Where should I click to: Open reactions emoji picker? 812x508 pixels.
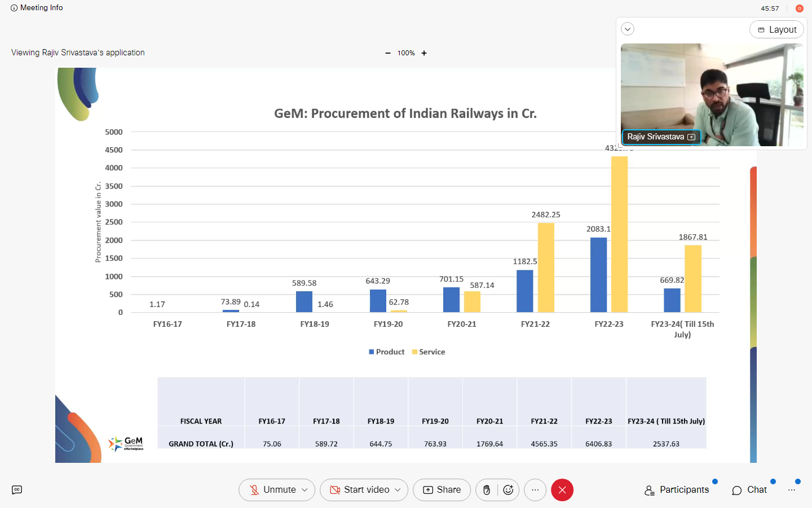508,490
